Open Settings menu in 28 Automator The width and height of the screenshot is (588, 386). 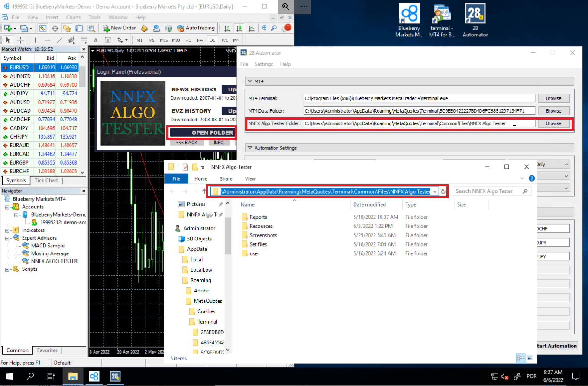[264, 64]
